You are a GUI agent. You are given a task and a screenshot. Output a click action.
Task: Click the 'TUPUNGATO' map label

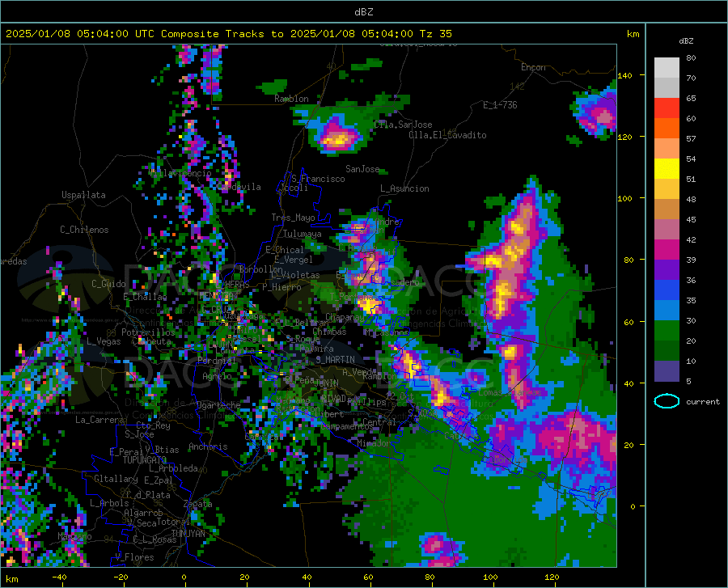click(x=145, y=460)
